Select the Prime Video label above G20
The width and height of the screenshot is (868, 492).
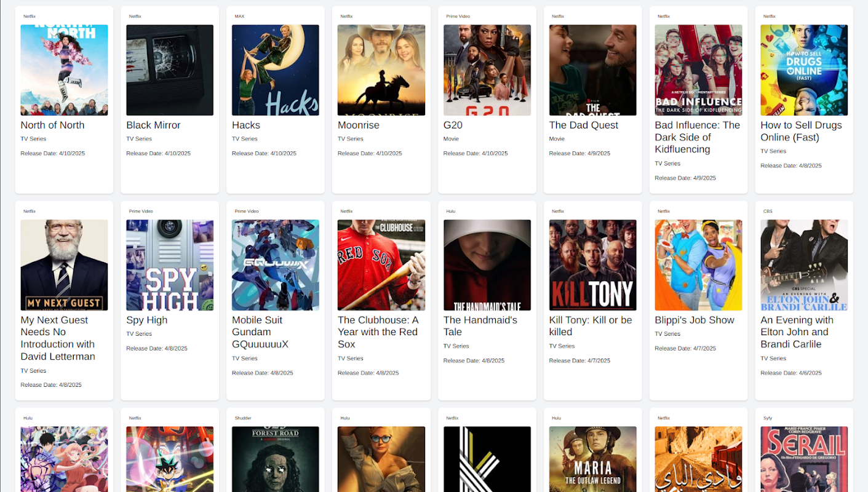click(x=458, y=17)
